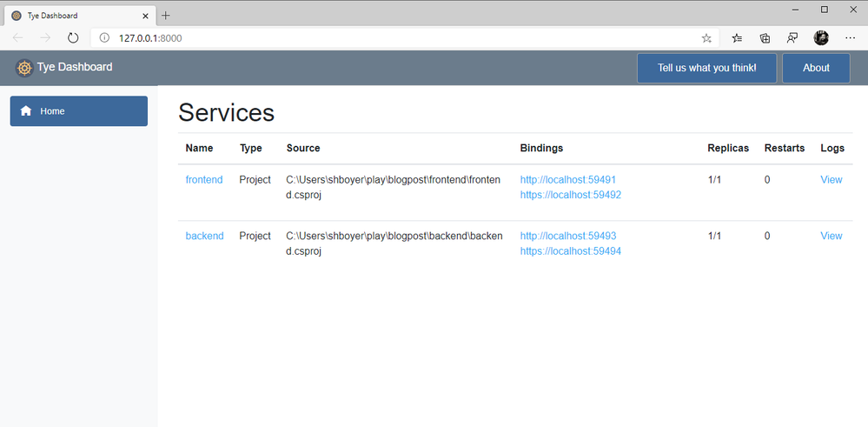This screenshot has height=427, width=868.
Task: Click the Type column header
Action: coord(251,148)
